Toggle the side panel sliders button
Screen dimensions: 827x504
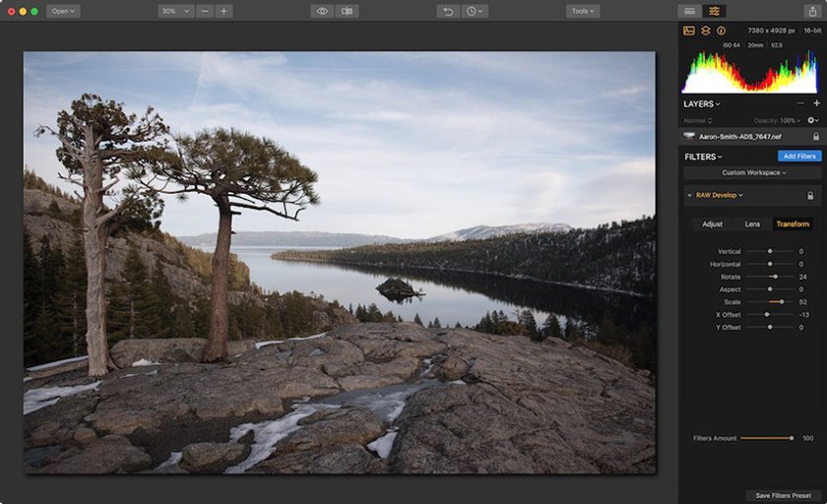714,11
